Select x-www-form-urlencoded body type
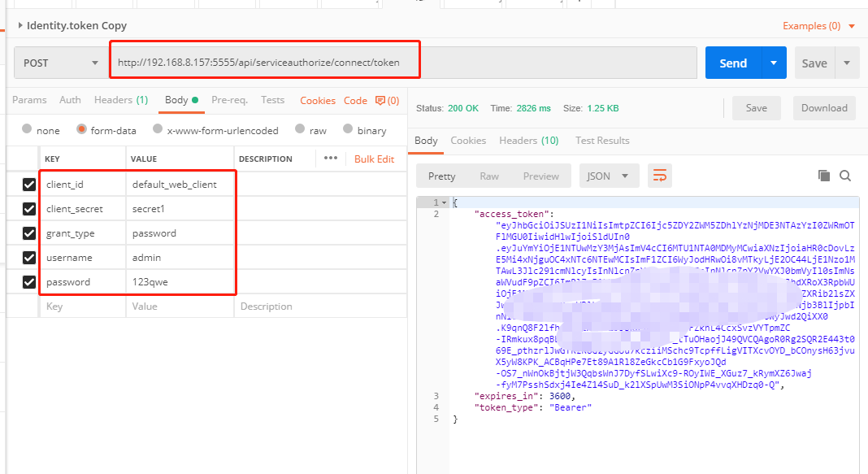This screenshot has width=868, height=474. [x=158, y=129]
